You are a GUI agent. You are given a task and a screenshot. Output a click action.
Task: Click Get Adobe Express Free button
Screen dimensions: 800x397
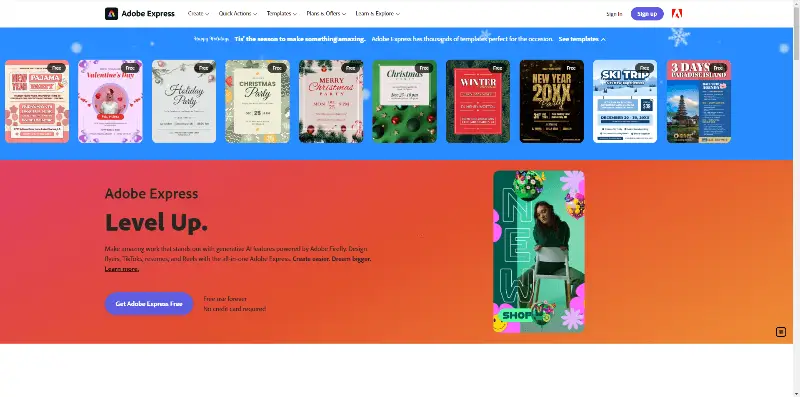pos(149,304)
